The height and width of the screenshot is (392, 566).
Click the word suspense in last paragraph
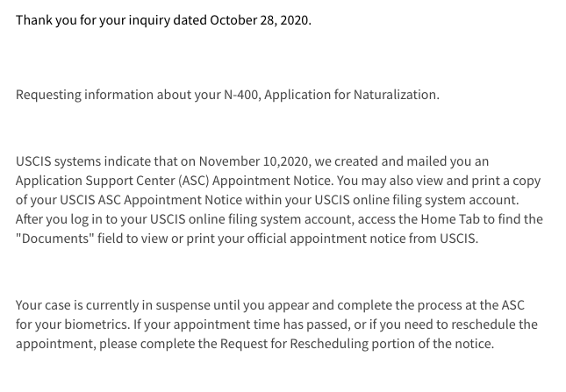183,306
